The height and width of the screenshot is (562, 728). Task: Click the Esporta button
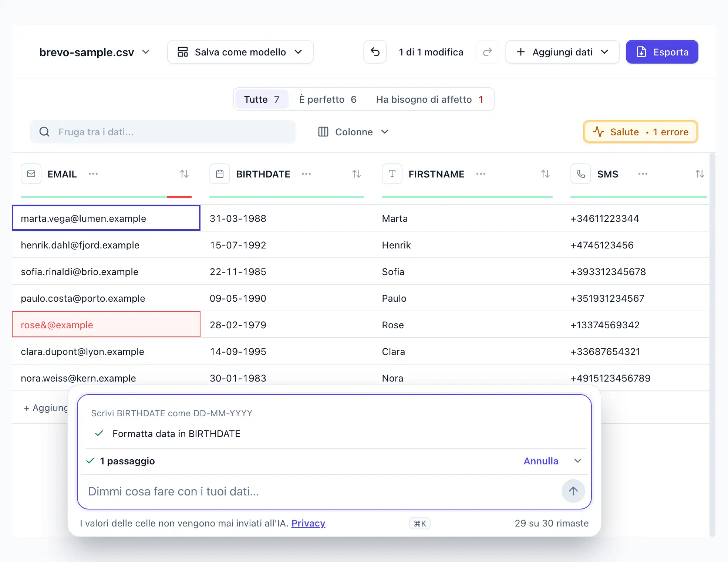point(662,52)
